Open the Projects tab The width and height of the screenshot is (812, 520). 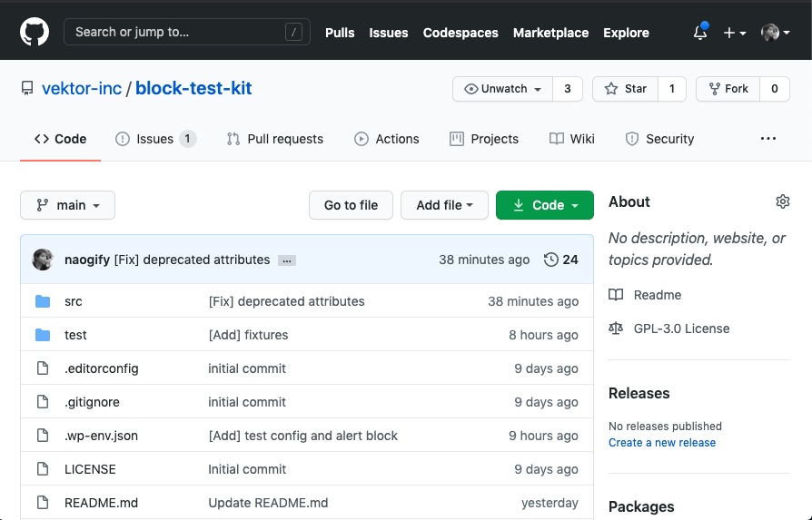point(484,139)
